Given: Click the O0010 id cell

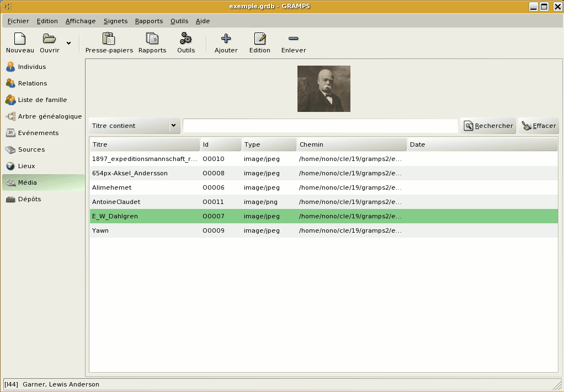Looking at the screenshot, I should pyautogui.click(x=214, y=159).
